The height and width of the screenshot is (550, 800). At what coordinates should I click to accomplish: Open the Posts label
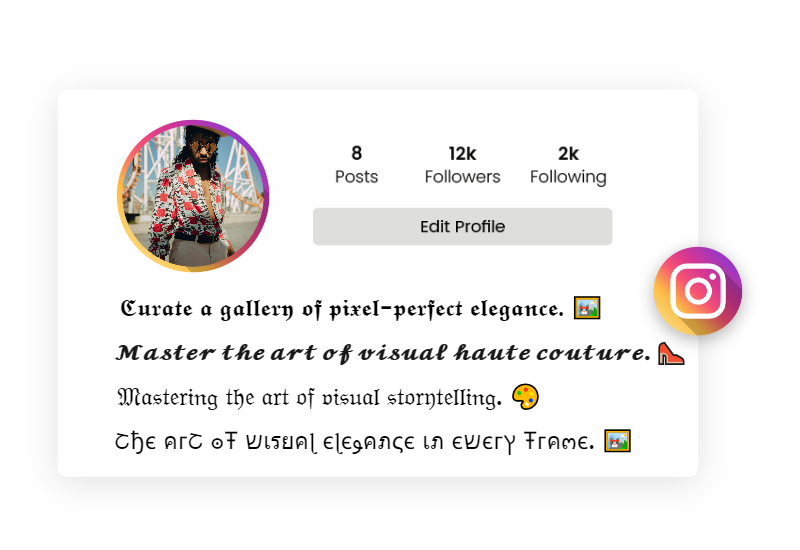(357, 177)
